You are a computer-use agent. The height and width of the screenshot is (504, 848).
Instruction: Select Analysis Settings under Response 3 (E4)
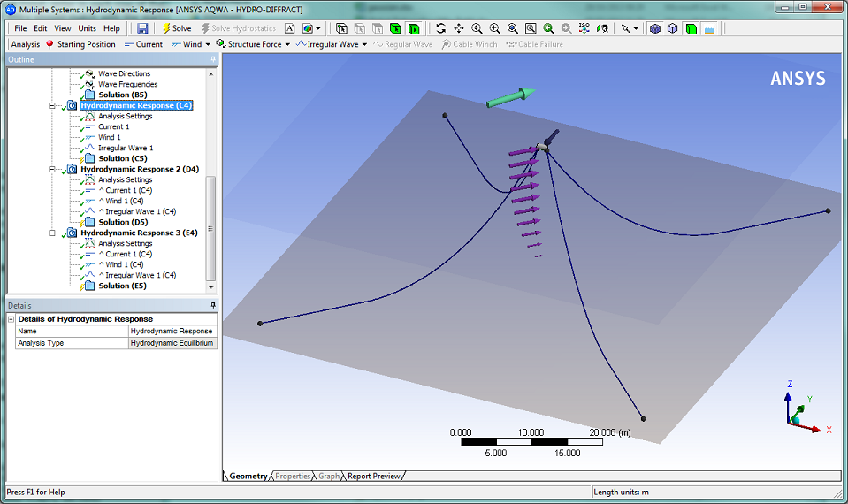125,243
